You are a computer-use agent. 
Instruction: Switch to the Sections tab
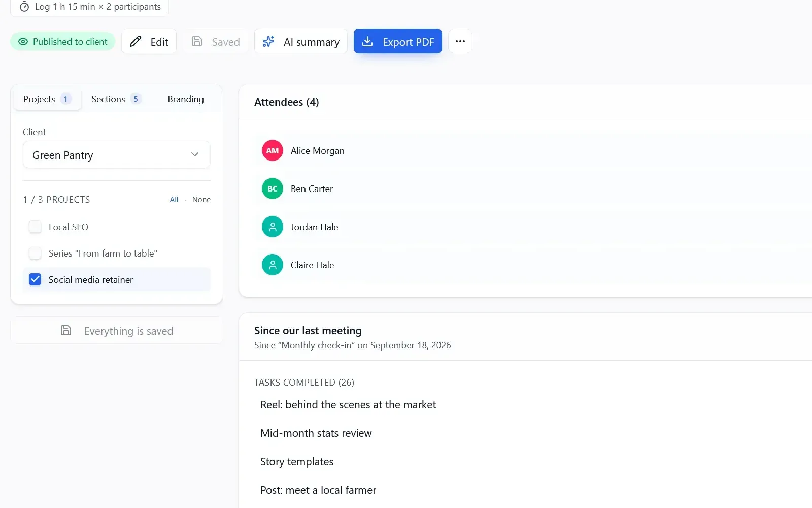[x=116, y=99]
